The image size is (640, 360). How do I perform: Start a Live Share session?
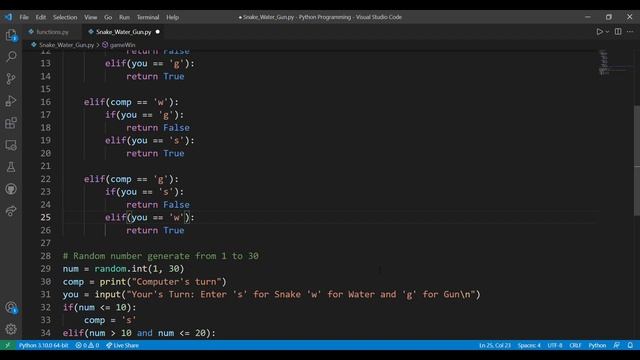pyautogui.click(x=122, y=345)
